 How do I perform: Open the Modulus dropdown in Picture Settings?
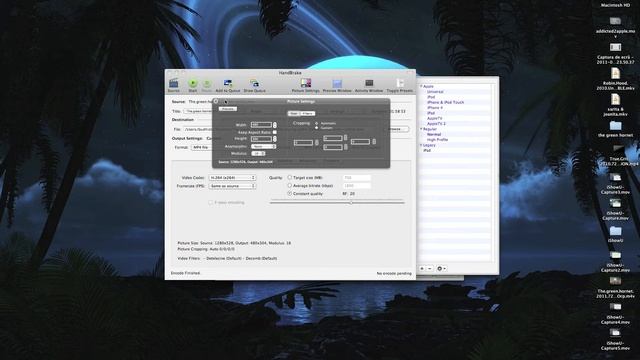[258, 153]
